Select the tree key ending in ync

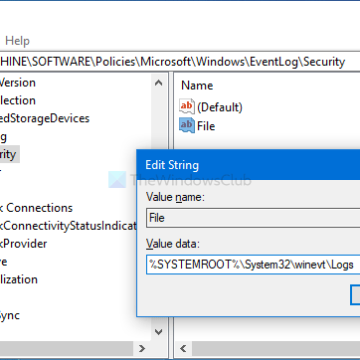pyautogui.click(x=10, y=315)
